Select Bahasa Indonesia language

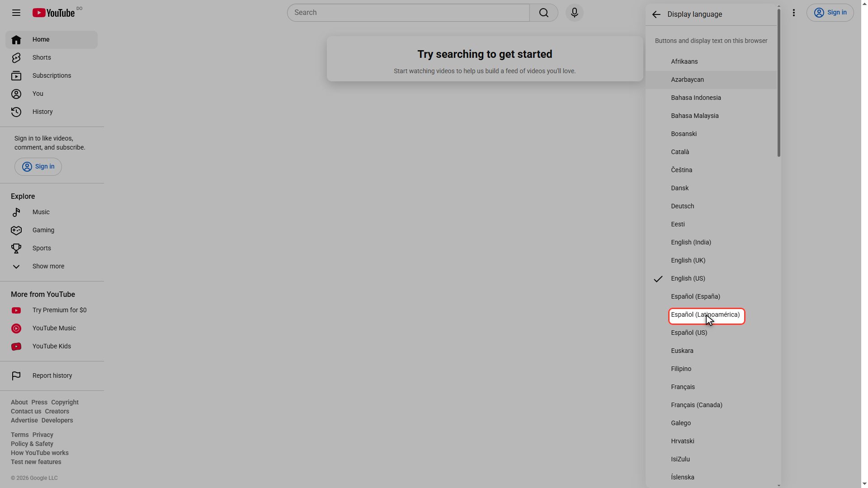(x=711, y=98)
